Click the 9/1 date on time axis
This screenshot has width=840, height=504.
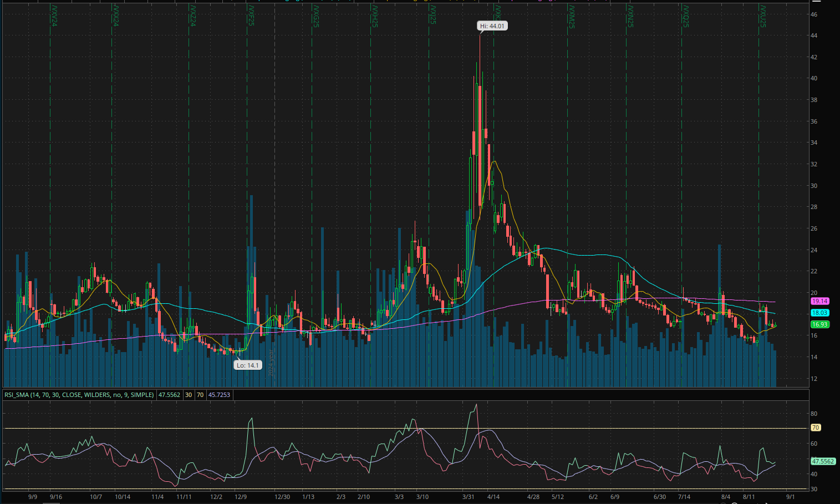pos(790,497)
